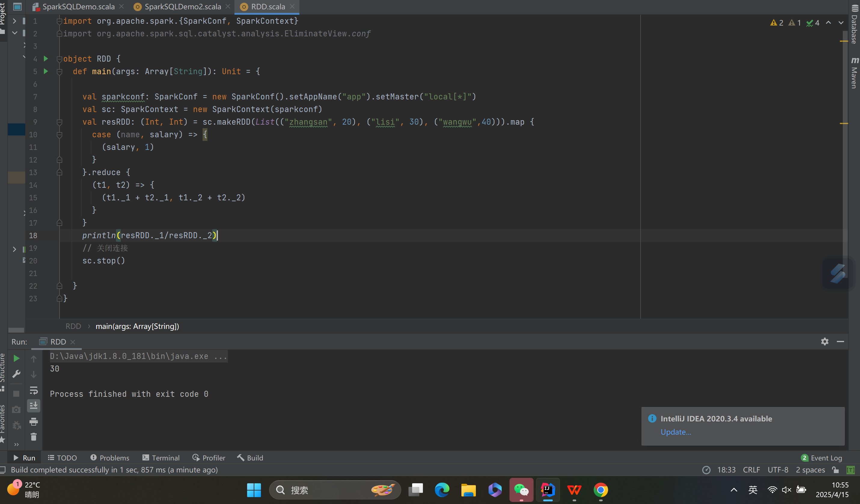Click the read-only lock icon in status bar
The image size is (860, 504).
point(835,470)
